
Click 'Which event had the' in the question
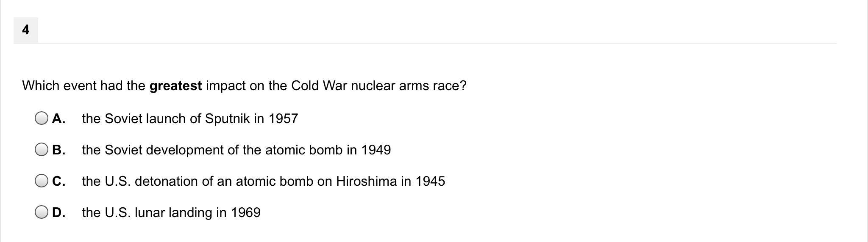click(x=83, y=86)
